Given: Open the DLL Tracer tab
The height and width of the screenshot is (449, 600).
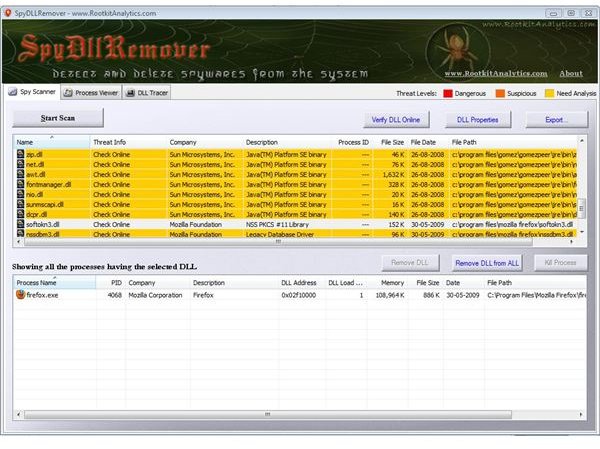Looking at the screenshot, I should (x=147, y=93).
